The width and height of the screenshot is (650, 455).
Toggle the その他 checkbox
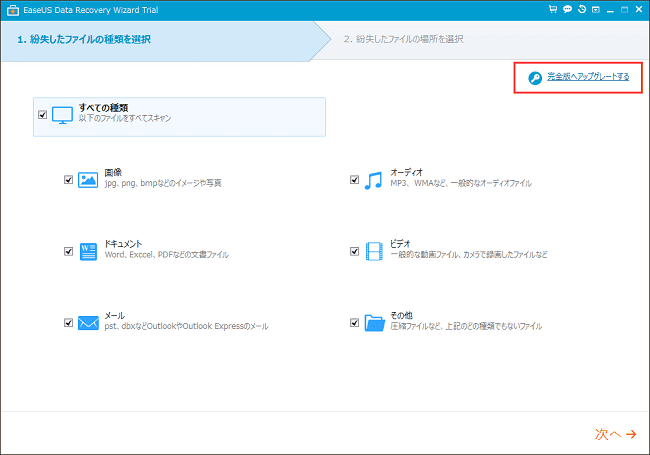354,322
